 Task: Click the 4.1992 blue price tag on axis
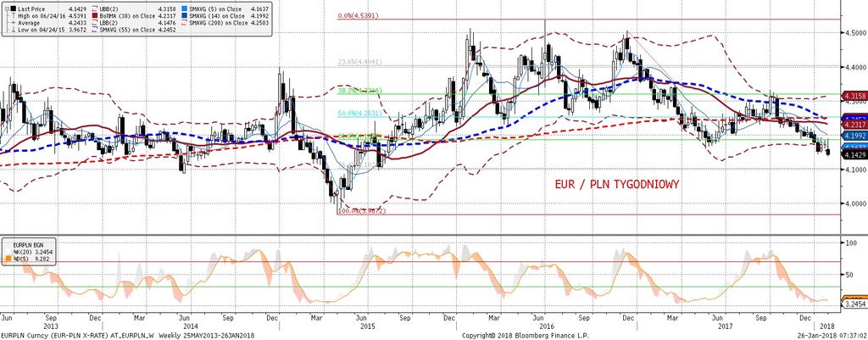(x=853, y=135)
